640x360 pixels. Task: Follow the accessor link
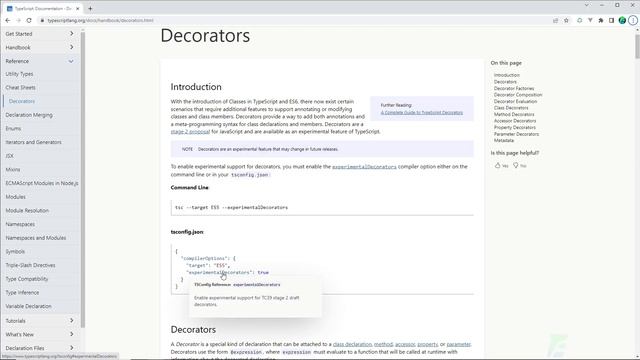tap(405, 344)
